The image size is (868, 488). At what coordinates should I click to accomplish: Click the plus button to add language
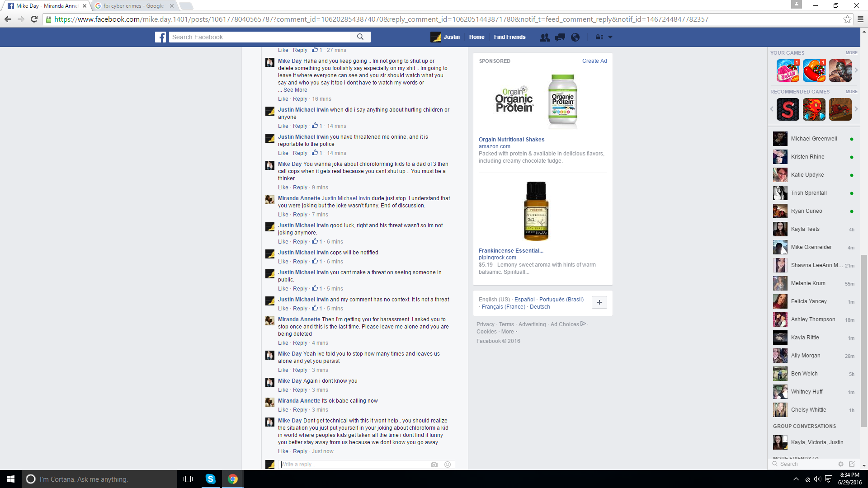click(x=599, y=302)
